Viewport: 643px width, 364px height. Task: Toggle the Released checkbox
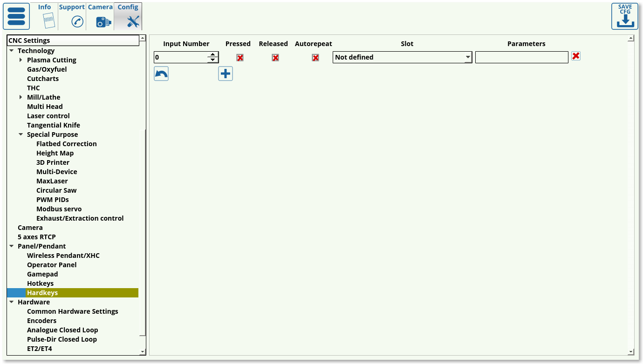(x=275, y=58)
